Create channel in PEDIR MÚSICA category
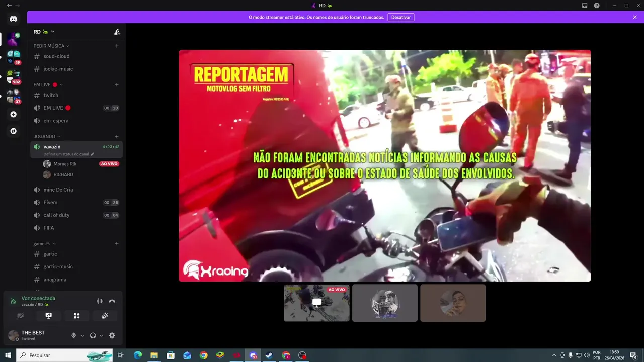This screenshot has width=644, height=362. [x=117, y=46]
